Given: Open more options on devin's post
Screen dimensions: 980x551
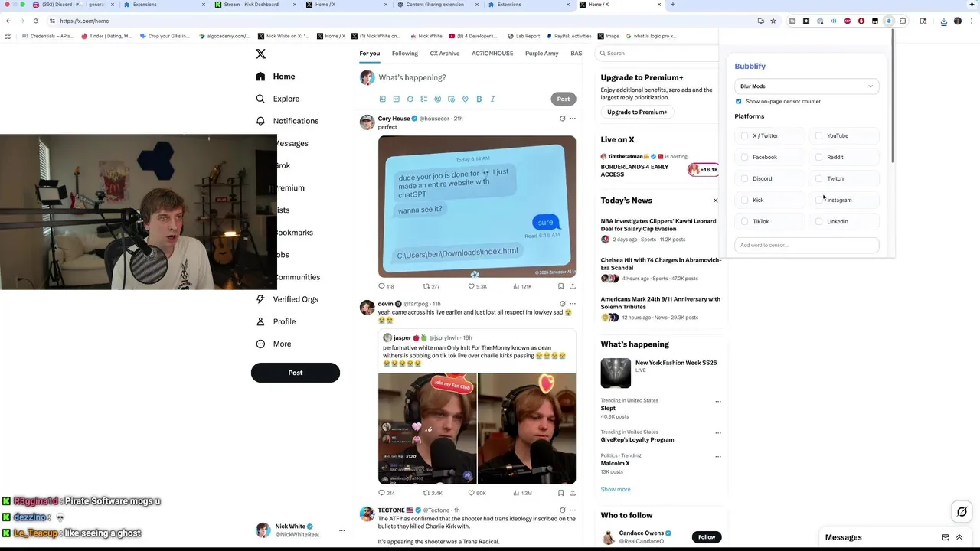Looking at the screenshot, I should click(572, 304).
